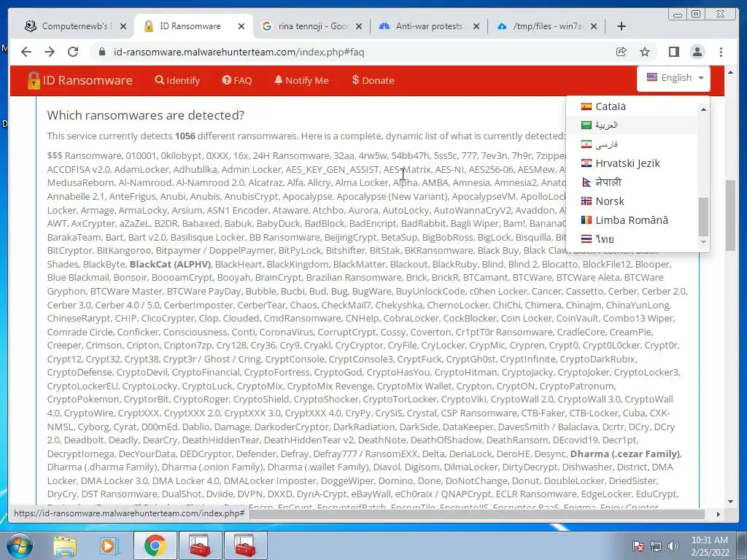Image resolution: width=747 pixels, height=560 pixels.
Task: Click the ID Ransomware logo link
Action: click(80, 80)
